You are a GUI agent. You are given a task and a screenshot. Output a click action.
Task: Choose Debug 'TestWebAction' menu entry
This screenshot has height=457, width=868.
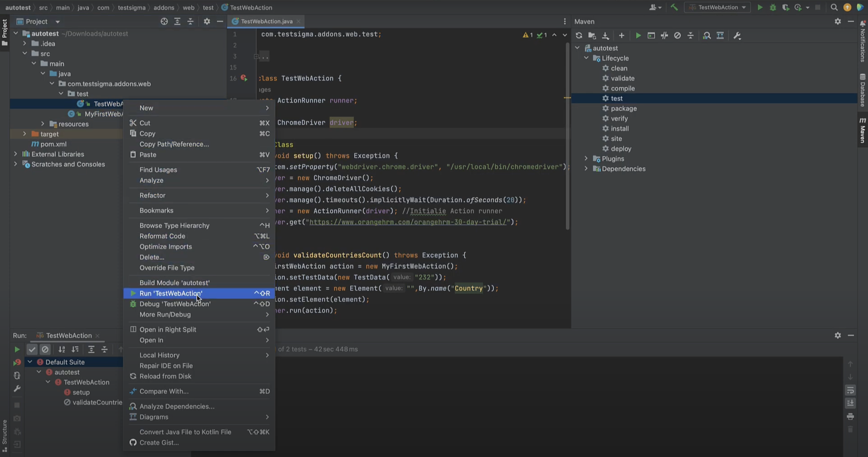[199, 304]
